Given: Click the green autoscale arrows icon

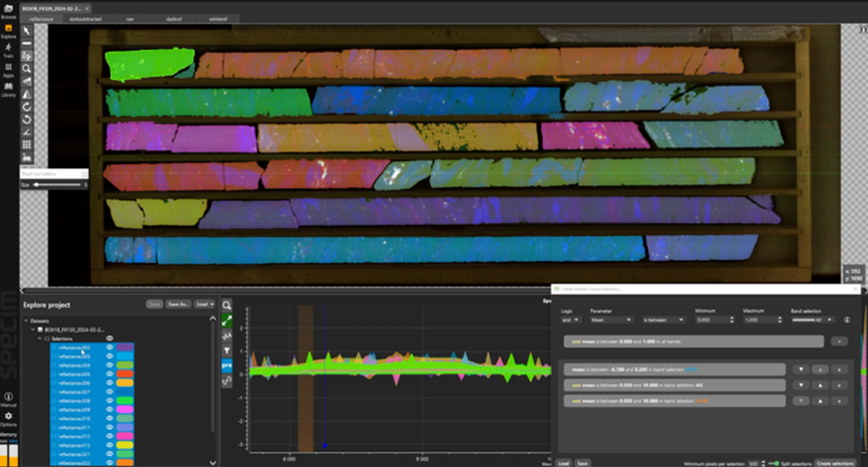Looking at the screenshot, I should (x=227, y=320).
